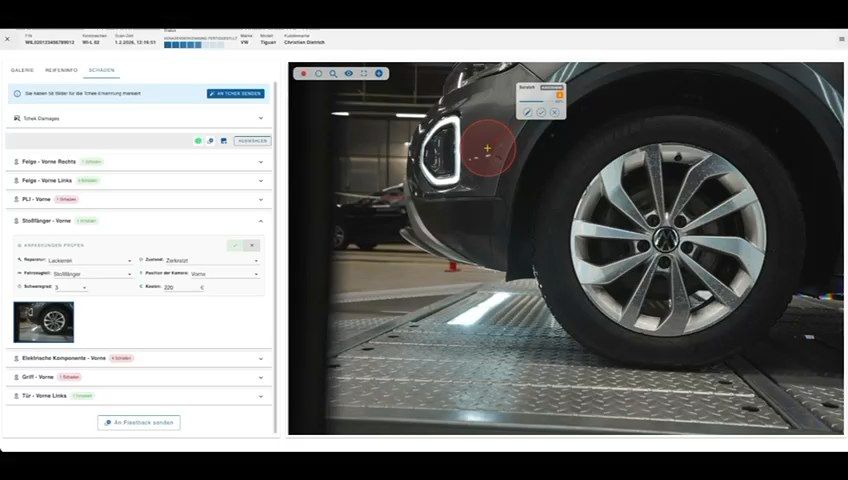Click the orange severity badge in Scratch popup
Screen dimensions: 848x480
tap(560, 95)
